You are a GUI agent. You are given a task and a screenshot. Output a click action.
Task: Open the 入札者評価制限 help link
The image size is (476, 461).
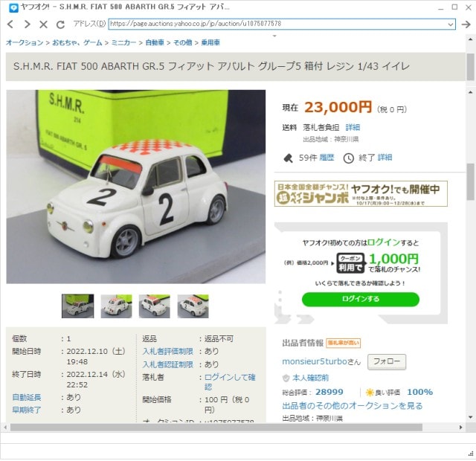click(x=168, y=352)
